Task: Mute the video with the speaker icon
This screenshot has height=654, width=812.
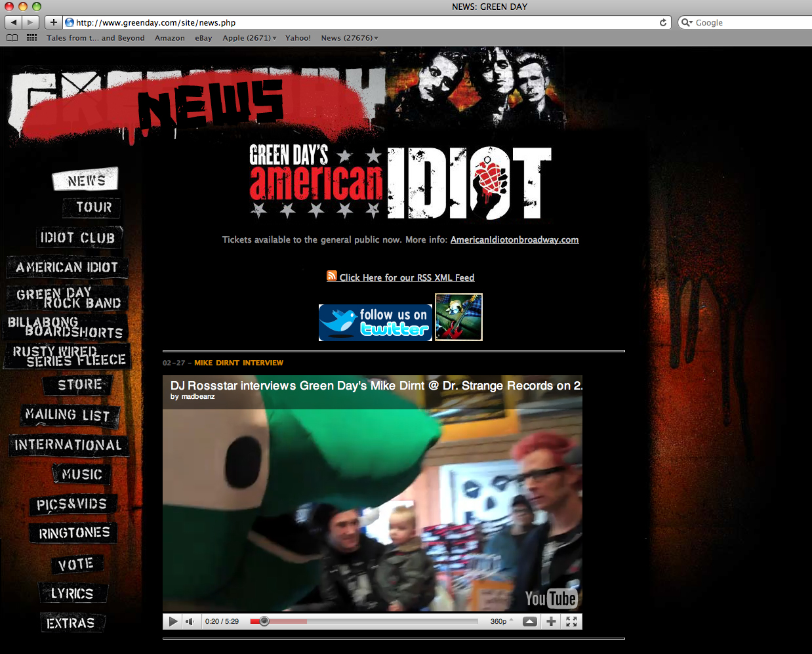Action: [190, 621]
